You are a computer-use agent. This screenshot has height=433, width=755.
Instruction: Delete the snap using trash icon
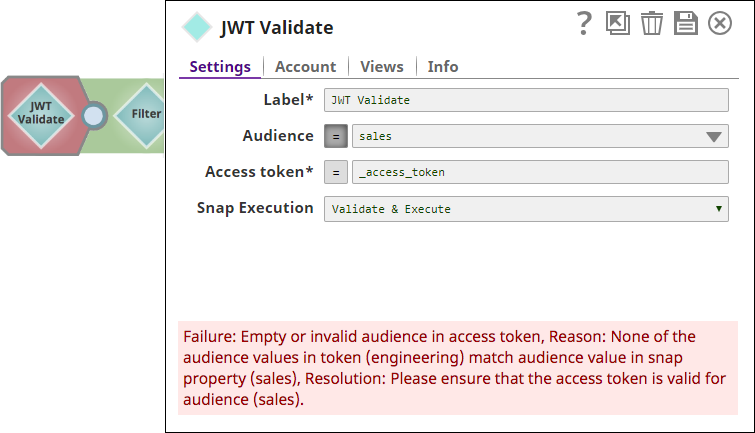[652, 24]
